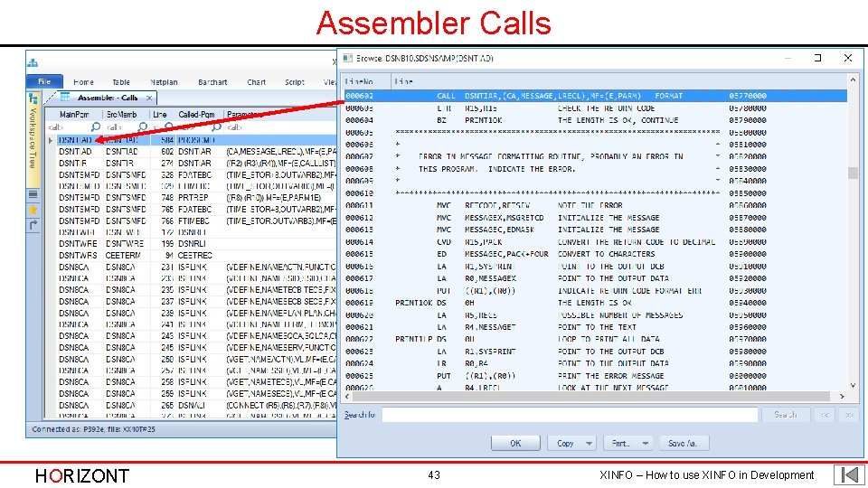Viewport: 868px width, 488px height.
Task: Open the File menu
Action: 44,81
